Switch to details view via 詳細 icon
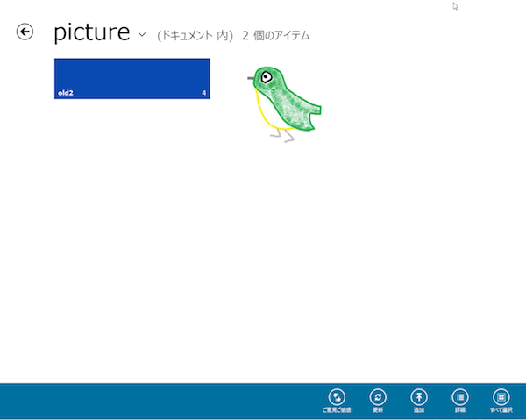 (460, 397)
